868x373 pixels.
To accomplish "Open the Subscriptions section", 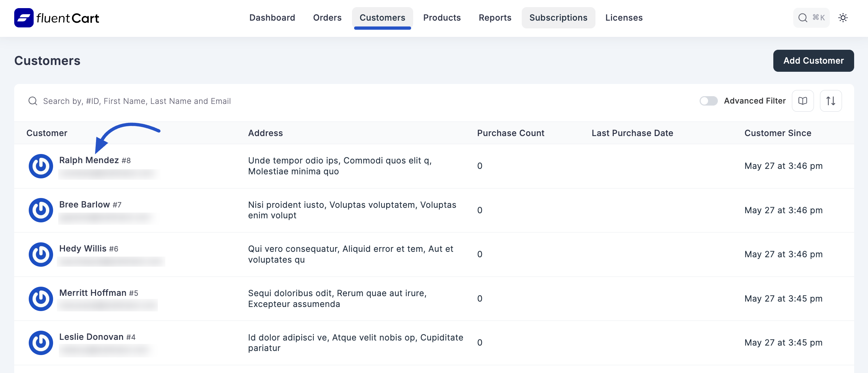I will pos(558,18).
